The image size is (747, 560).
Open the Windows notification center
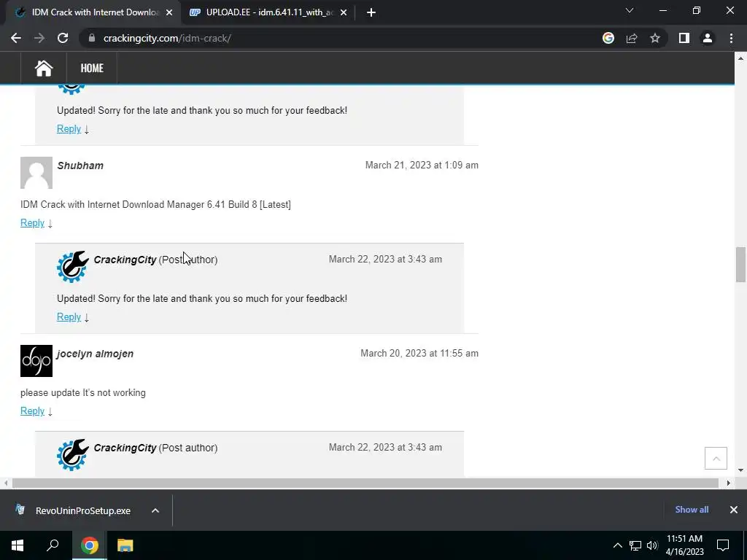point(723,545)
